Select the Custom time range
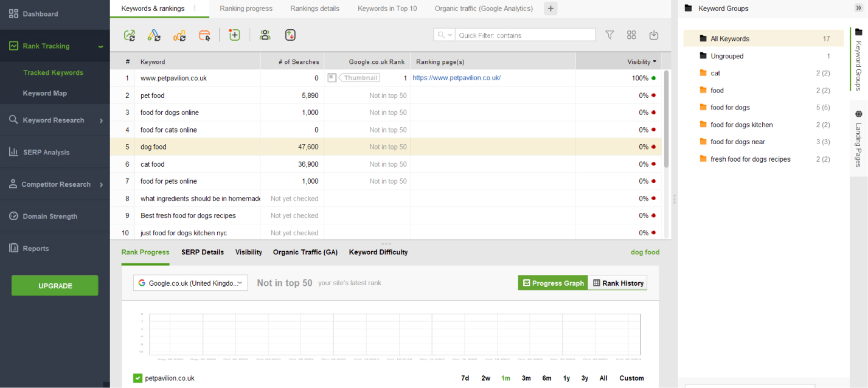The width and height of the screenshot is (868, 388). tap(631, 378)
